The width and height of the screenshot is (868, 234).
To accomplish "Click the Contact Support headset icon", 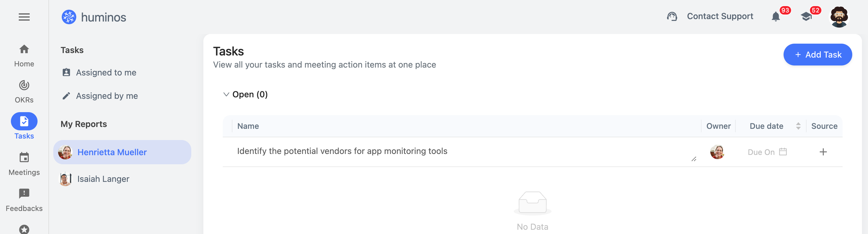I will click(672, 16).
